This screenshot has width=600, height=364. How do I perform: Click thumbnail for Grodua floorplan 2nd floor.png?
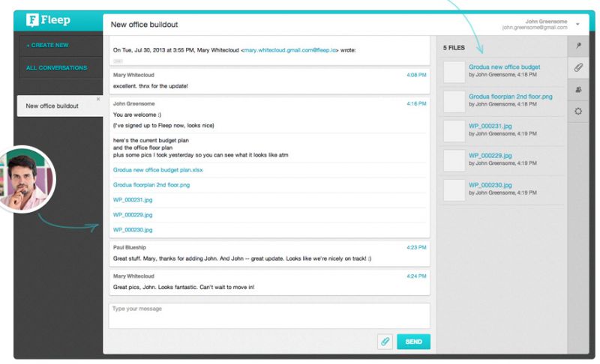pos(454,101)
